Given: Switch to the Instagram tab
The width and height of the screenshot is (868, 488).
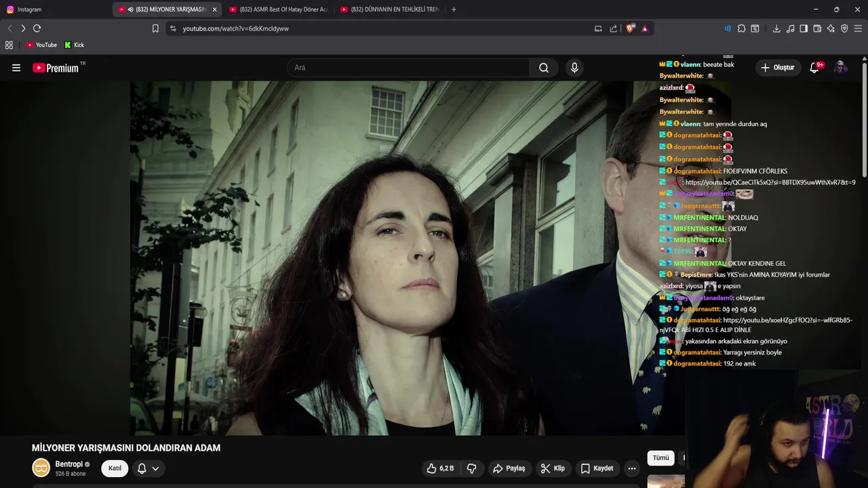Looking at the screenshot, I should click(x=56, y=9).
